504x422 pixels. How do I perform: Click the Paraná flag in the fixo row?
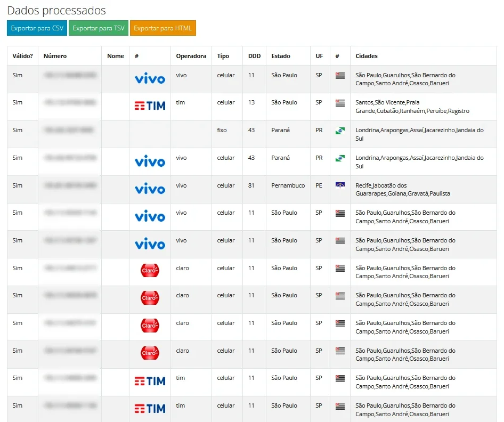(x=340, y=131)
